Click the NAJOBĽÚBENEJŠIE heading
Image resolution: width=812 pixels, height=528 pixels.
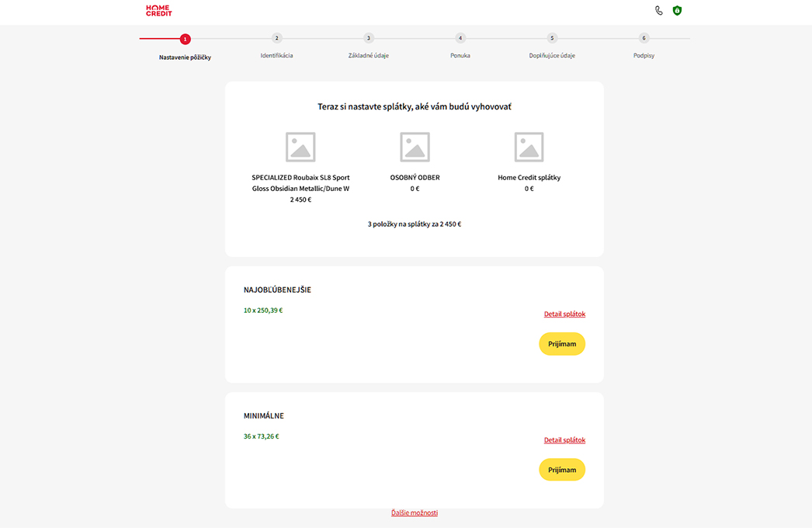click(x=277, y=290)
